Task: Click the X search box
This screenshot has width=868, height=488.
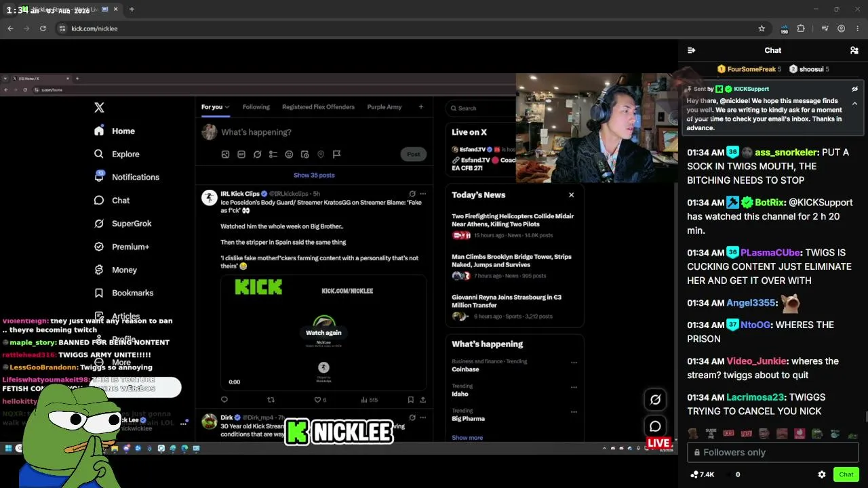Action: (481, 108)
